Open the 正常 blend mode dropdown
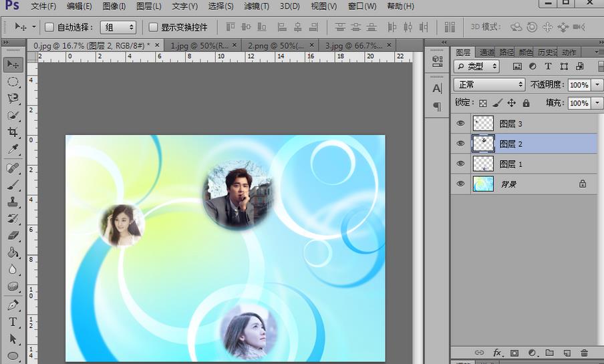The image size is (604, 364). (490, 85)
